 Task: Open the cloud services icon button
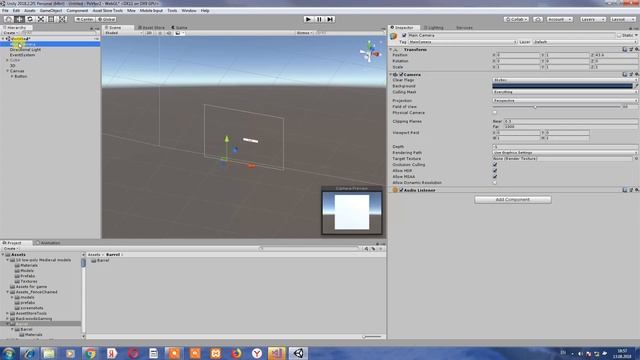(x=538, y=19)
